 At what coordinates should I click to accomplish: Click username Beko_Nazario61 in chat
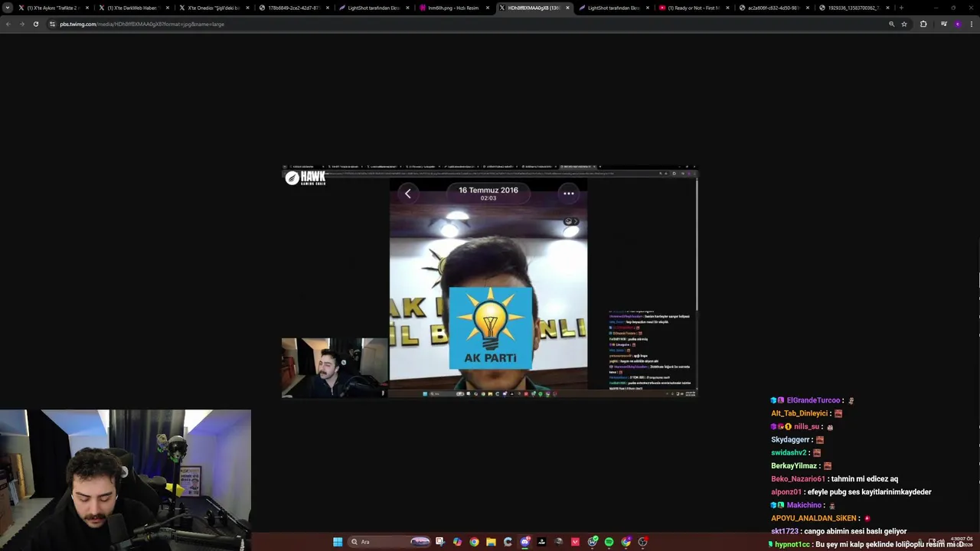(x=798, y=478)
